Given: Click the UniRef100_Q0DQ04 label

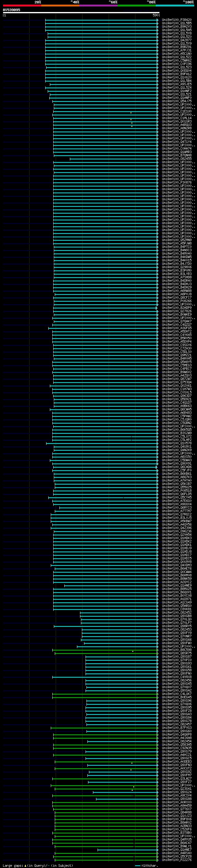Looking at the screenshot, I should tap(176, 71).
